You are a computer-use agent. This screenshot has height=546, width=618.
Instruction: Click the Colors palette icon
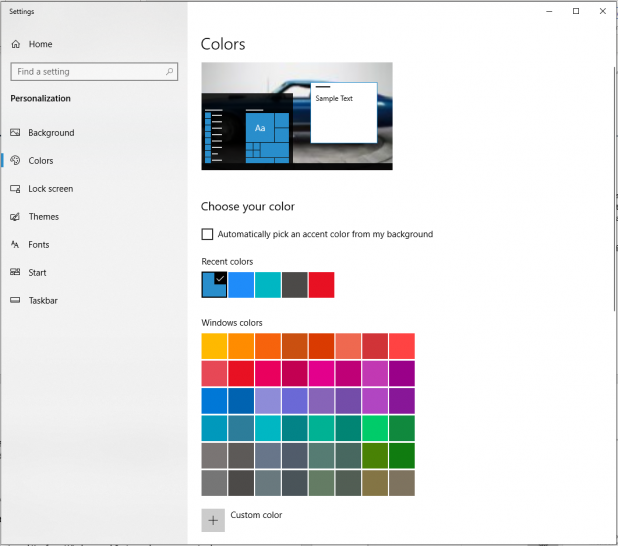tap(15, 160)
